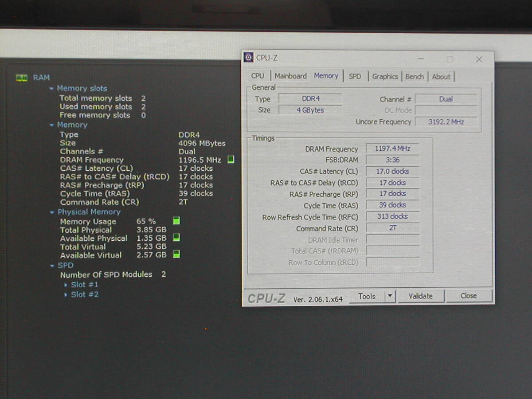Open the About tab in CPU-Z
The height and width of the screenshot is (399, 532).
pyautogui.click(x=441, y=76)
